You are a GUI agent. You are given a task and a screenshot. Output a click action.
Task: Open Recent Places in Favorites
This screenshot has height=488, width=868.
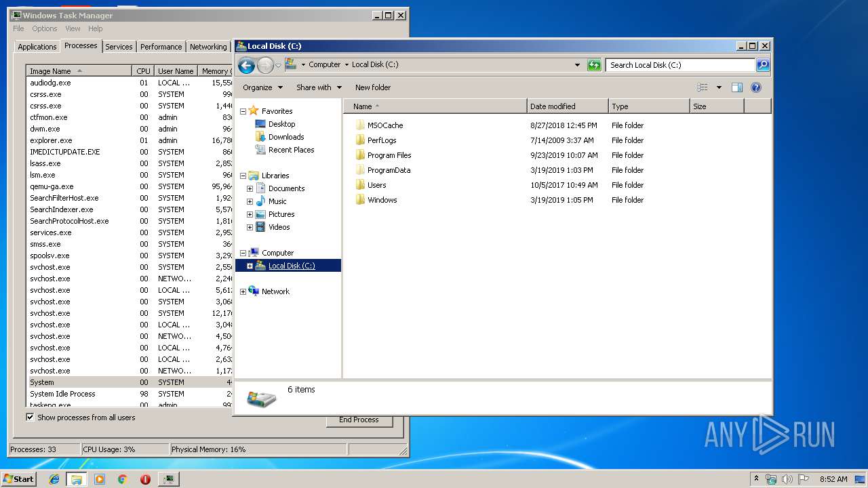coord(291,150)
